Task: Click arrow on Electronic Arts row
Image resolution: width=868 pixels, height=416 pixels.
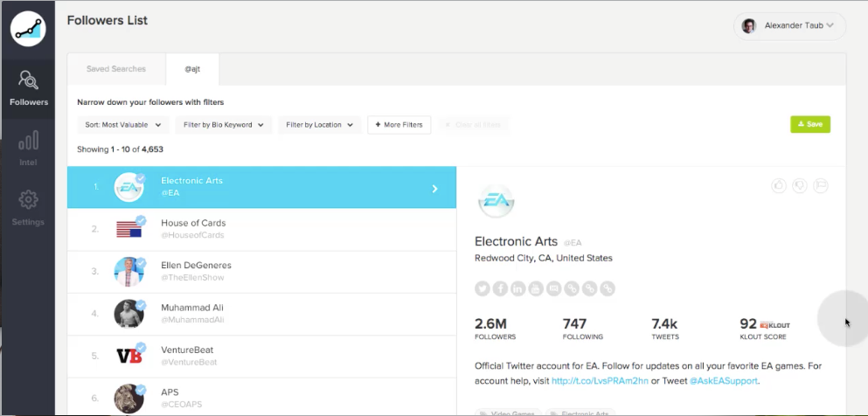Action: [434, 189]
